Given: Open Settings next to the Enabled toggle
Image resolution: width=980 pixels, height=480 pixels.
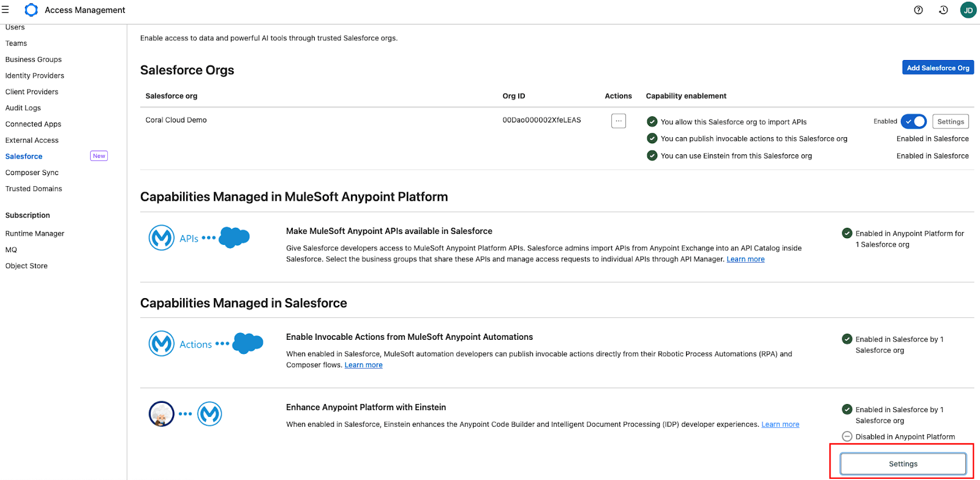Looking at the screenshot, I should tap(951, 121).
